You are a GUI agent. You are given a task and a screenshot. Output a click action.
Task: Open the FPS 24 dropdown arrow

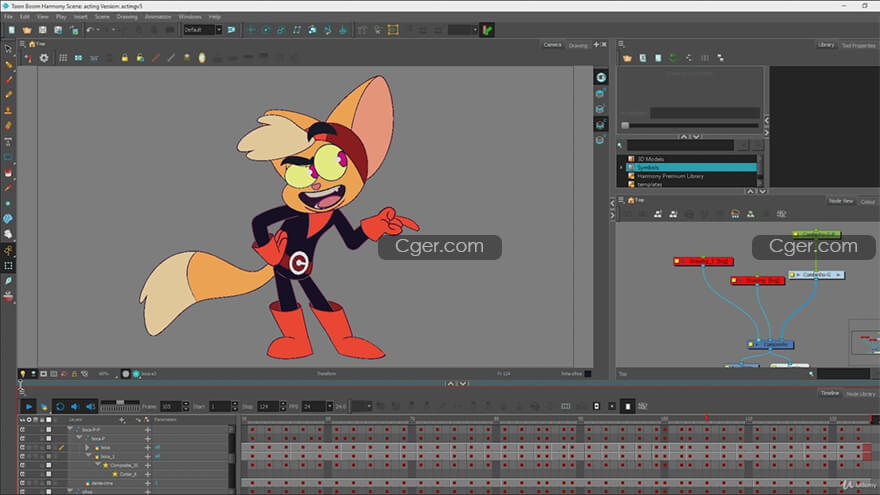pyautogui.click(x=329, y=406)
